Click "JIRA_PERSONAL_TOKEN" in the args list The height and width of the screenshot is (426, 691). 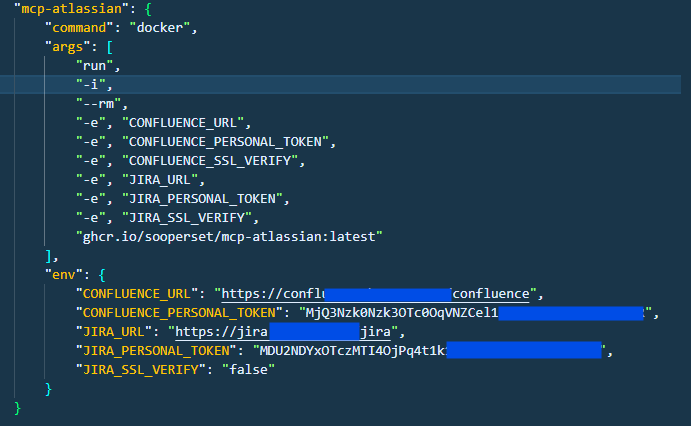click(x=202, y=199)
